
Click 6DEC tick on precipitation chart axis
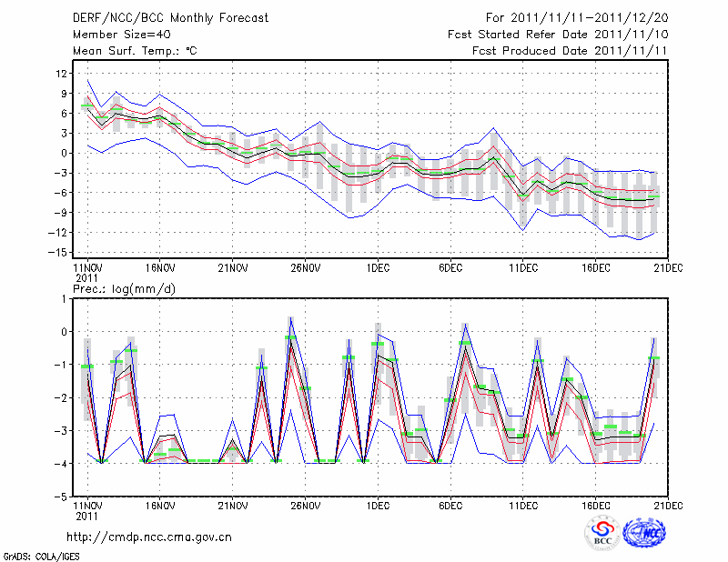point(450,505)
